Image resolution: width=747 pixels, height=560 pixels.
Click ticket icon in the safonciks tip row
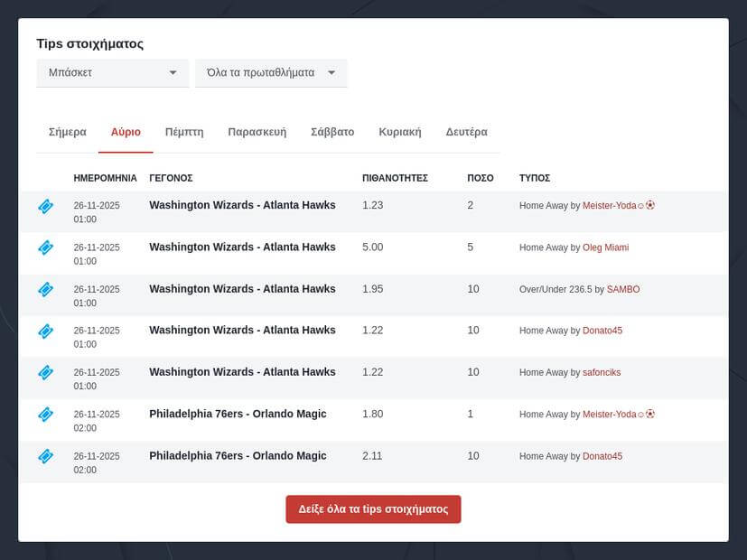coord(45,372)
